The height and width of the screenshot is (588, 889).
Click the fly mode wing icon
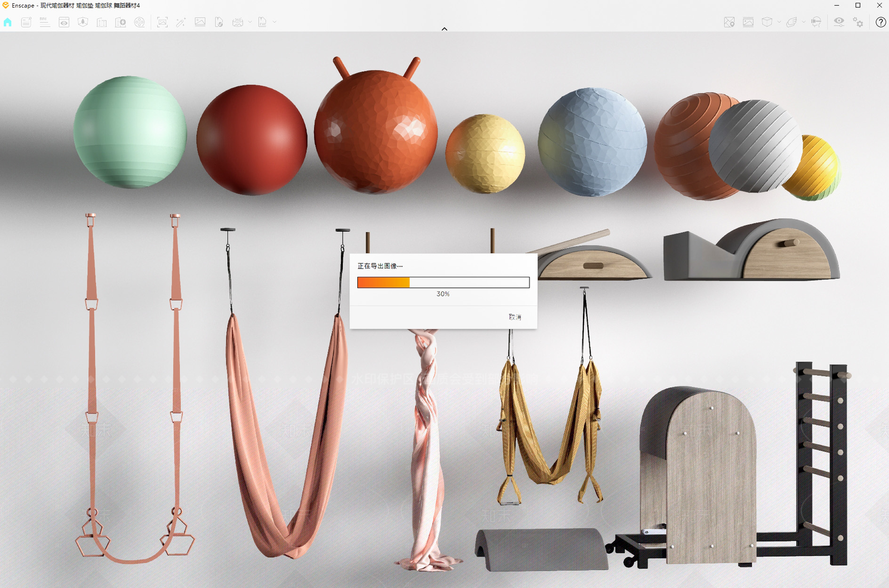coord(792,22)
